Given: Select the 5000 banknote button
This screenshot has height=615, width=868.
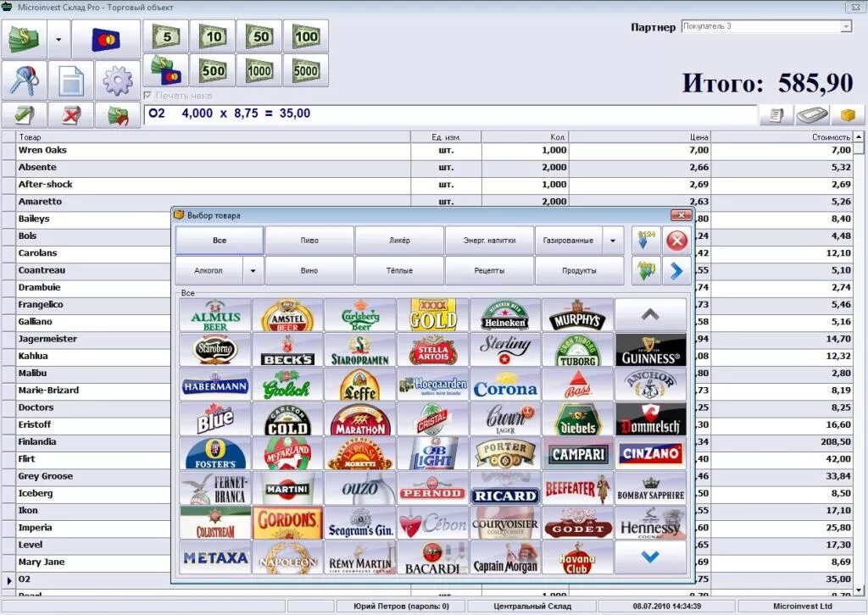Looking at the screenshot, I should pyautogui.click(x=305, y=70).
